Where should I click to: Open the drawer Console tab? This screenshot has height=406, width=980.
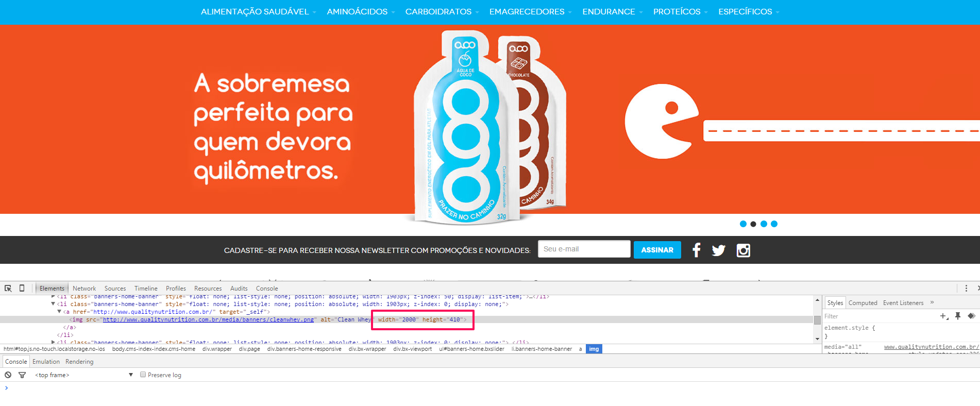click(x=16, y=361)
